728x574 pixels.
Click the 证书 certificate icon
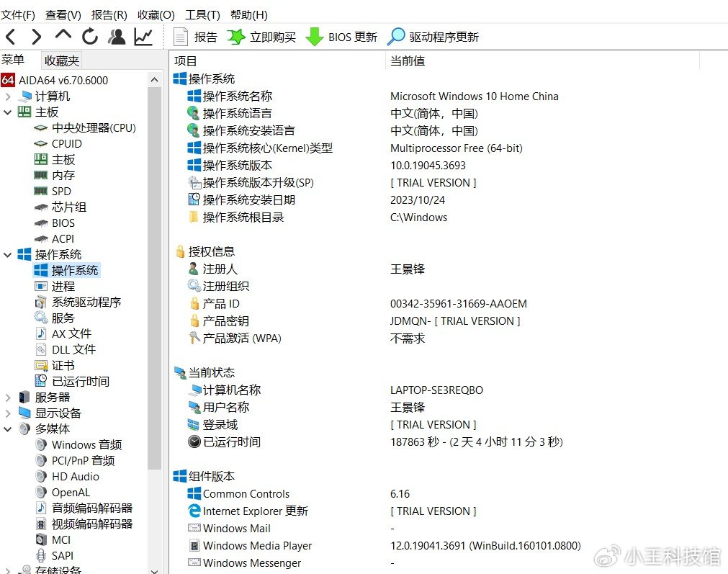click(41, 365)
